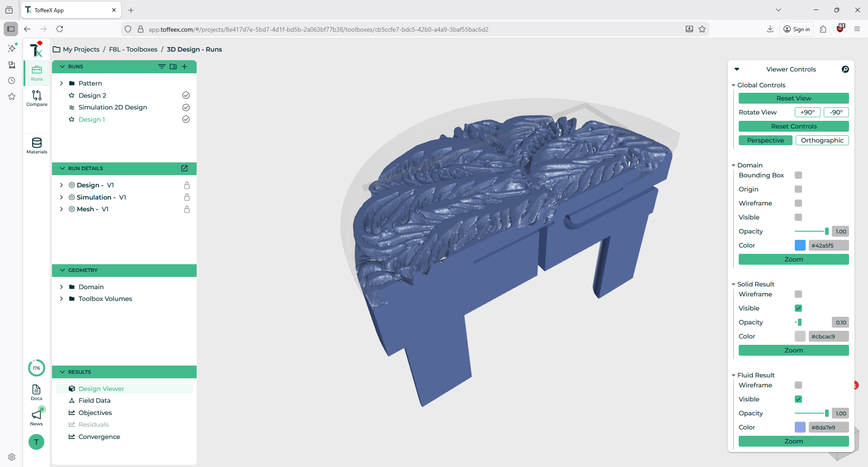Collapse the RUNS panel
This screenshot has width=868, height=467.
[62, 67]
